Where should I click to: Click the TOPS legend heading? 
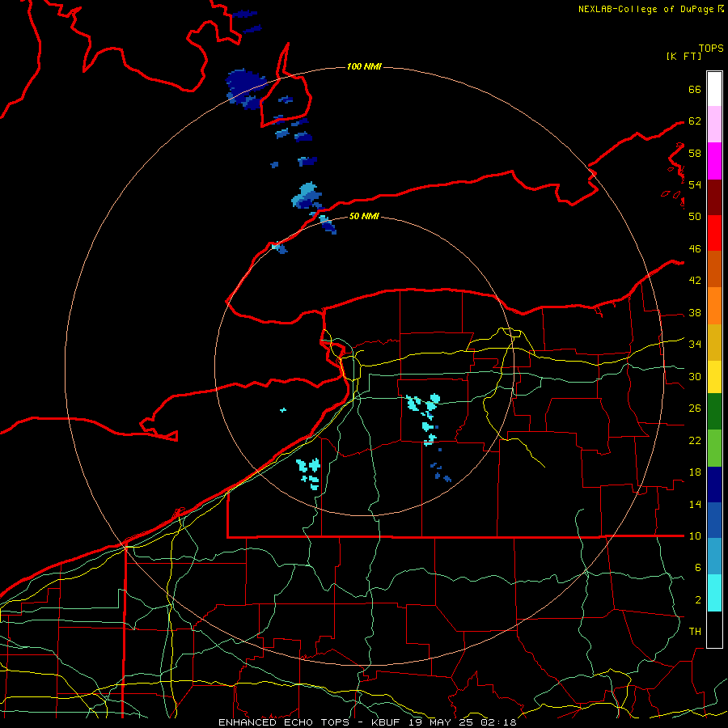point(711,48)
